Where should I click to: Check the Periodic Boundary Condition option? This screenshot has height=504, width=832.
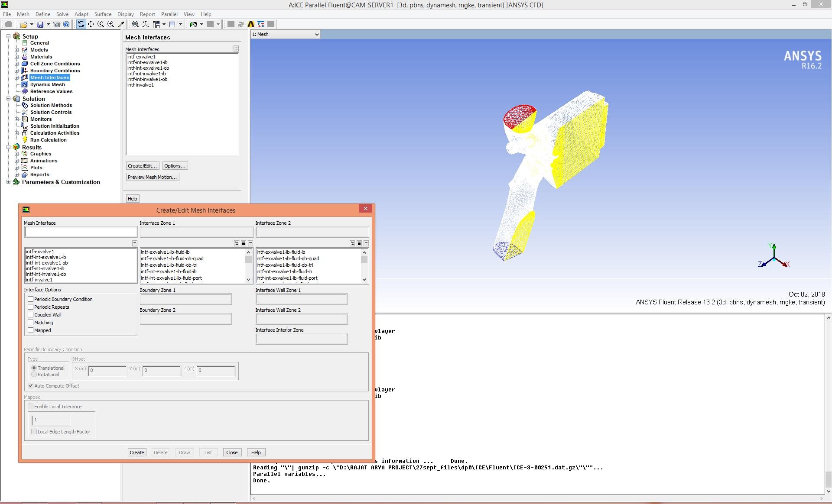[x=31, y=299]
